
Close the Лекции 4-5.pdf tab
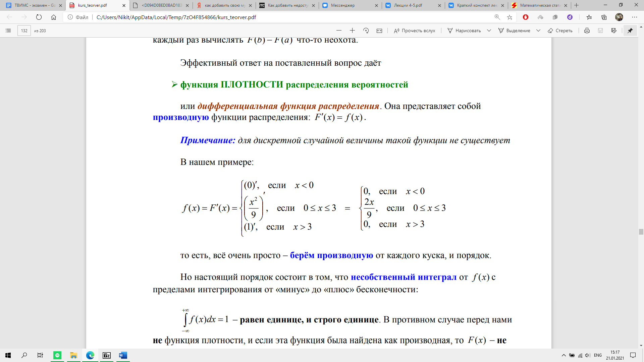click(439, 5)
